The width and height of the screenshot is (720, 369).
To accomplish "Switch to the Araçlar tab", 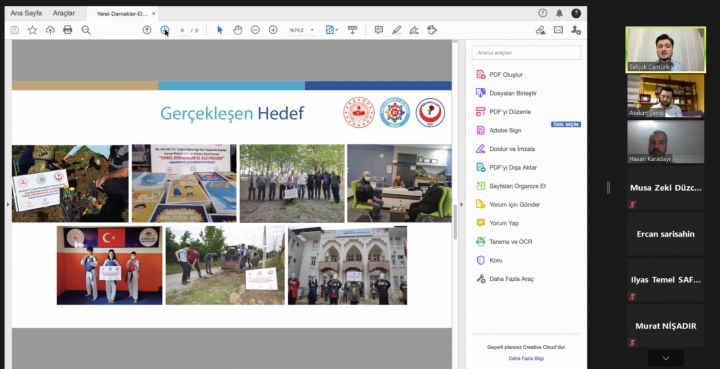I will [64, 13].
